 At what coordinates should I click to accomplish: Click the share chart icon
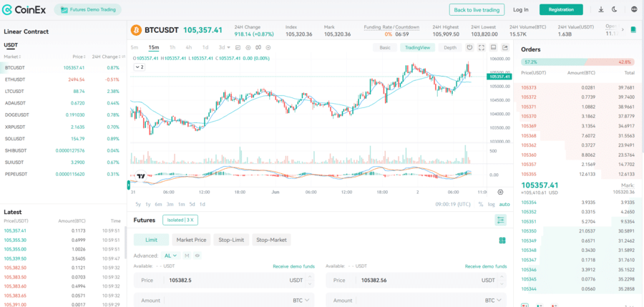506,48
